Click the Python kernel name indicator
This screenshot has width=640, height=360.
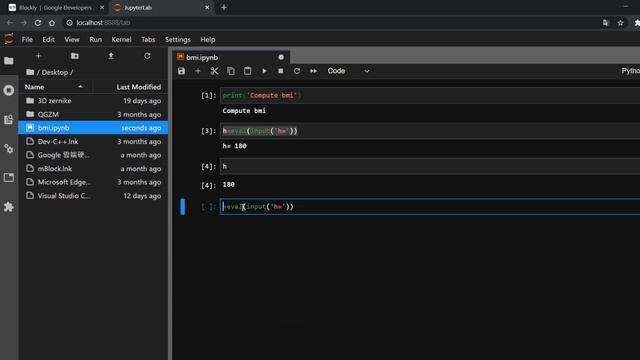pos(630,71)
